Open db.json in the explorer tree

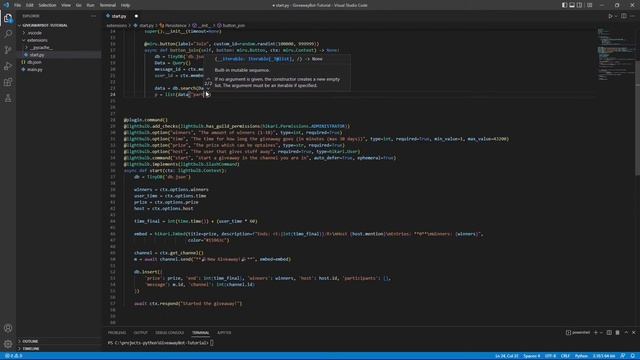(34, 62)
